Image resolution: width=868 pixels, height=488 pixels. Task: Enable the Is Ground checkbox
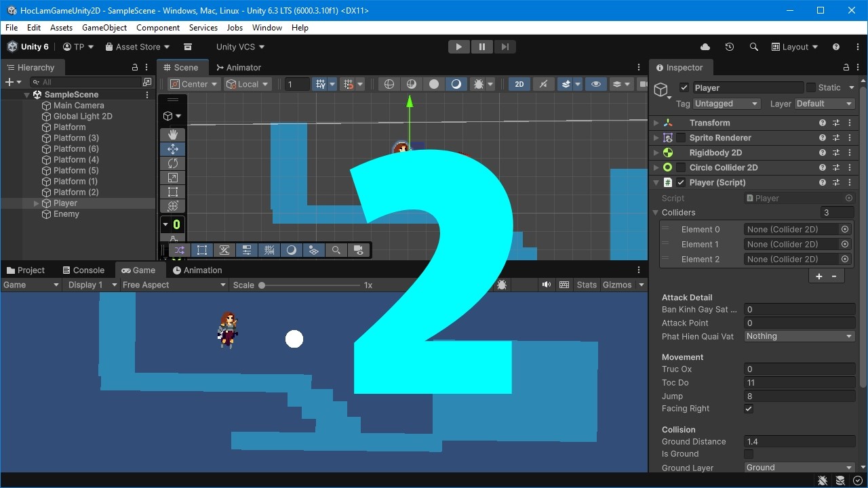coord(749,454)
